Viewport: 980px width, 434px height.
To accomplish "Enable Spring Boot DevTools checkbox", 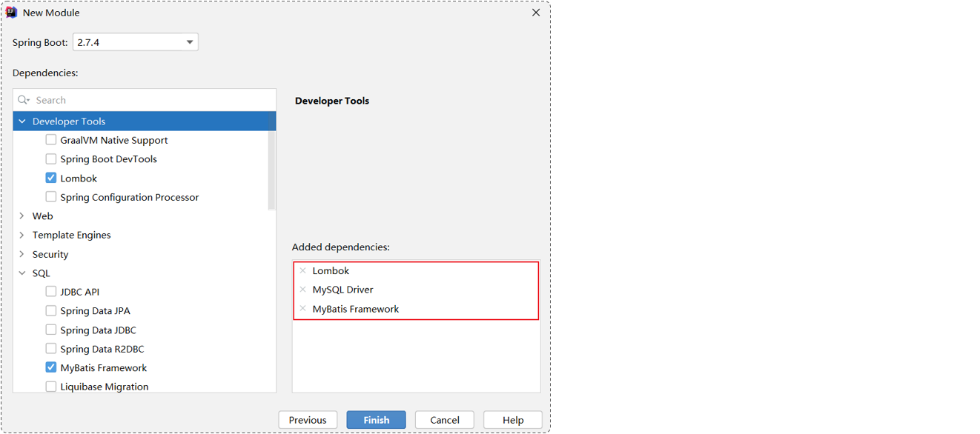I will coord(51,158).
